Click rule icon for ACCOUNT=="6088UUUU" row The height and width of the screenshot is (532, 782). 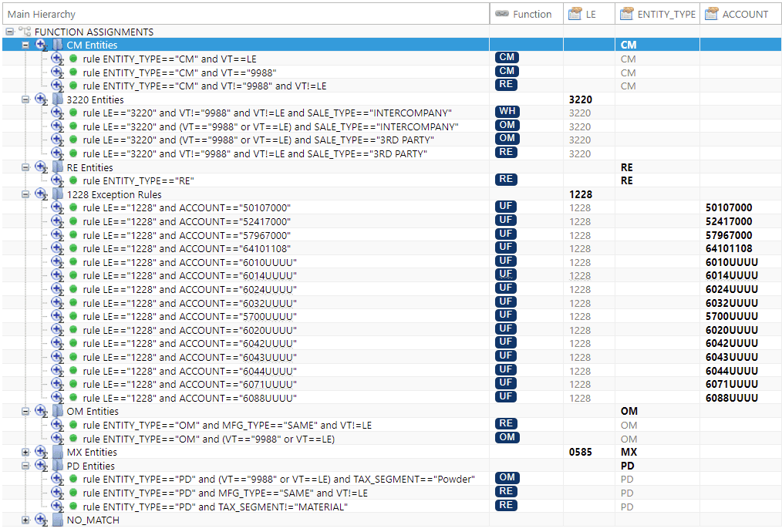pyautogui.click(x=57, y=398)
